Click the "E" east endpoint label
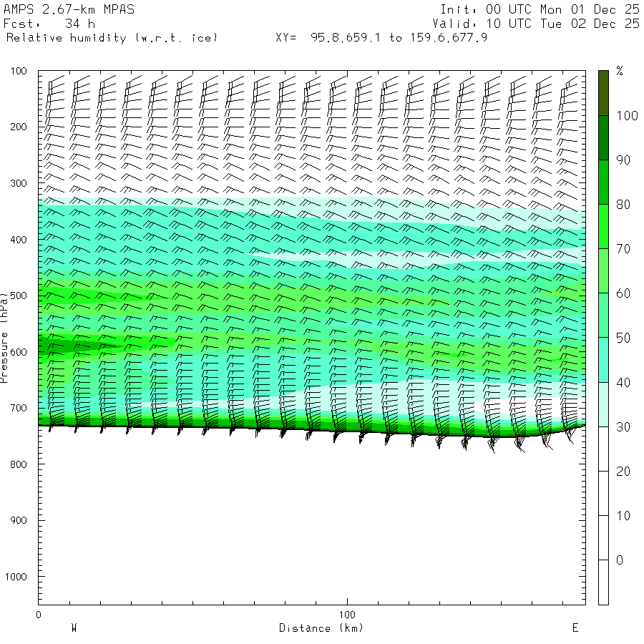 (x=575, y=628)
